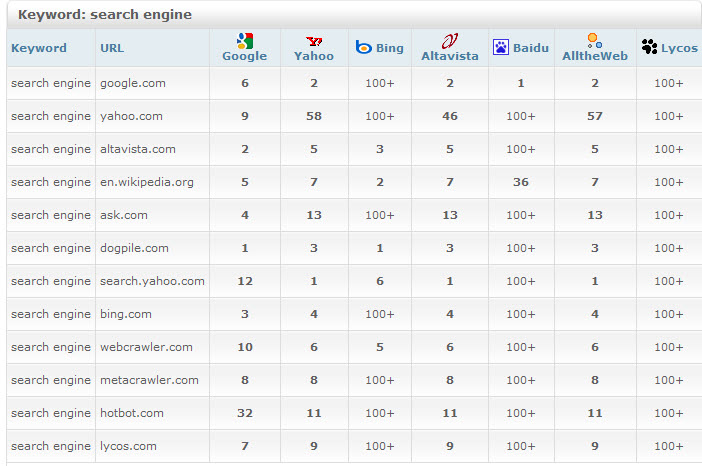Click Baidu rank 36 for en.wikipedia.org
The width and height of the screenshot is (702, 466).
521,182
